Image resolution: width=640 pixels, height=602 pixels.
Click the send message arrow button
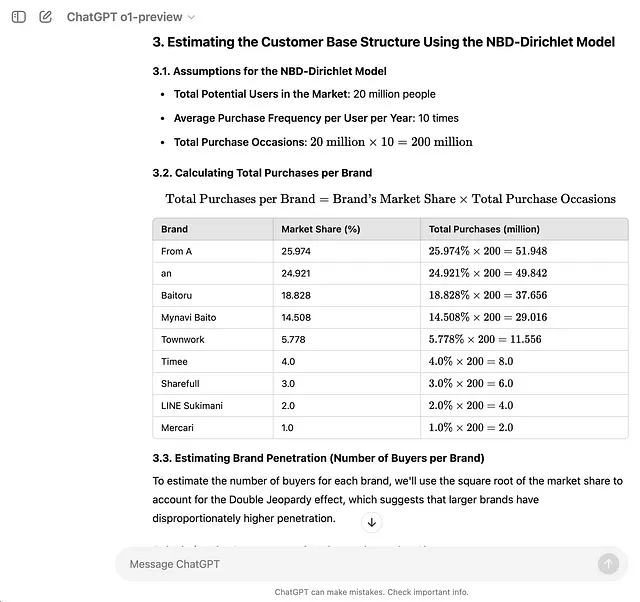[x=608, y=564]
